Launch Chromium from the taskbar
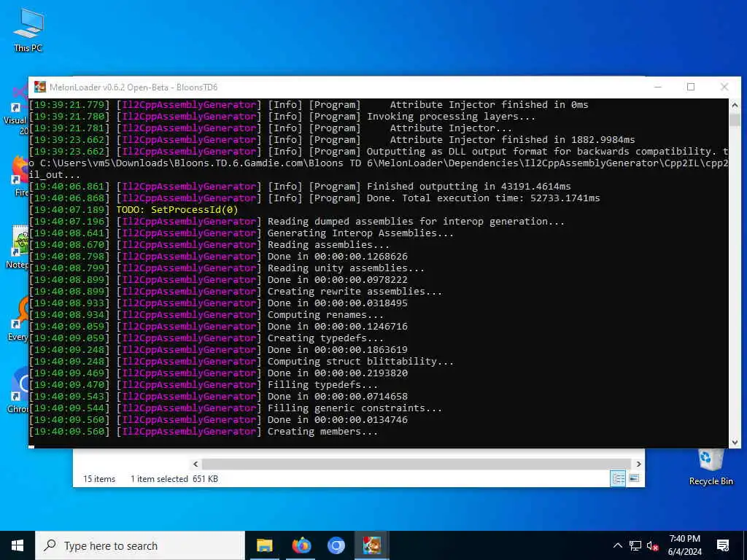Image resolution: width=747 pixels, height=560 pixels. coord(336,545)
